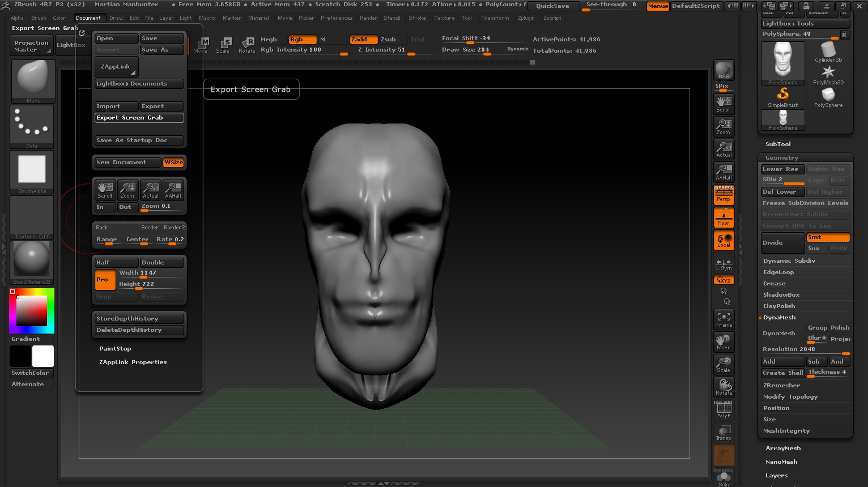The height and width of the screenshot is (487, 868).
Task: Open the BrushAlpha selector
Action: pyautogui.click(x=32, y=172)
